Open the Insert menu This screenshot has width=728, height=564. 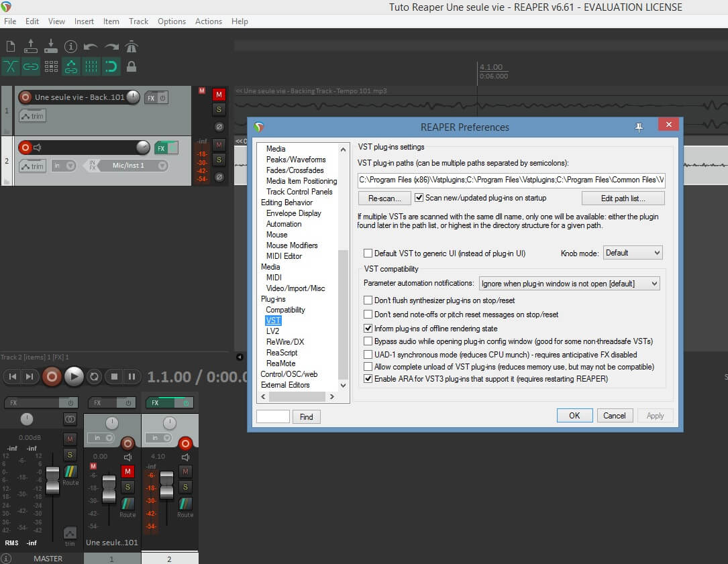click(x=84, y=21)
